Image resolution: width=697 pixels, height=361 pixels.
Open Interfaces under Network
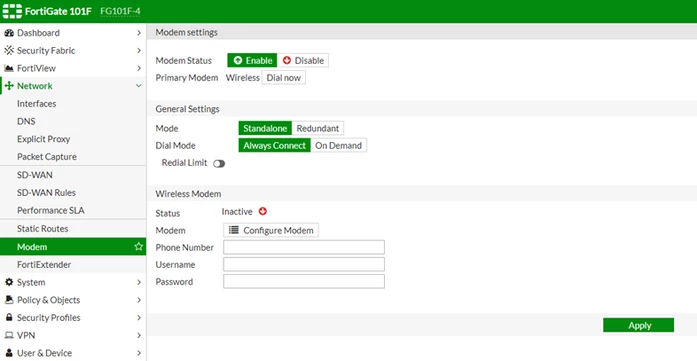[73, 104]
